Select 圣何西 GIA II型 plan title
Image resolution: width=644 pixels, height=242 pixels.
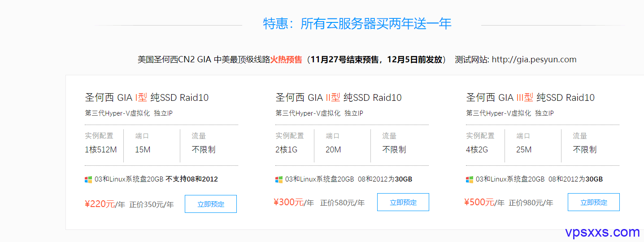coord(339,97)
